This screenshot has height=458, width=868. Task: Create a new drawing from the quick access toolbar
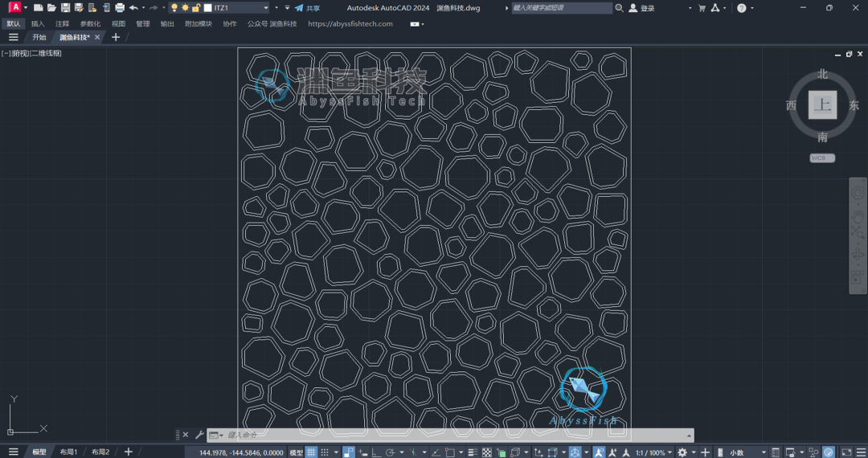click(x=39, y=8)
